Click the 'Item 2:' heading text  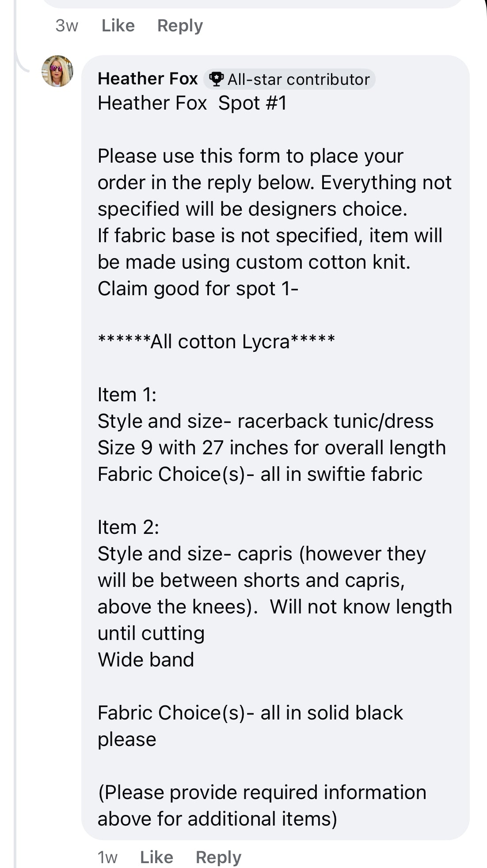click(x=129, y=527)
